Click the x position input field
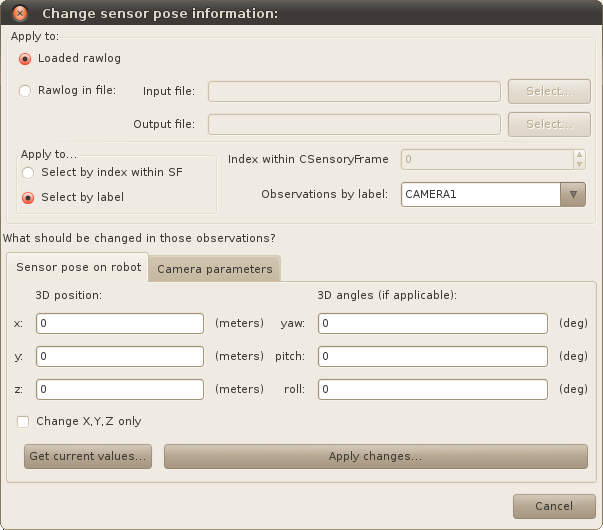Viewport: 603px width, 530px height. pos(120,324)
